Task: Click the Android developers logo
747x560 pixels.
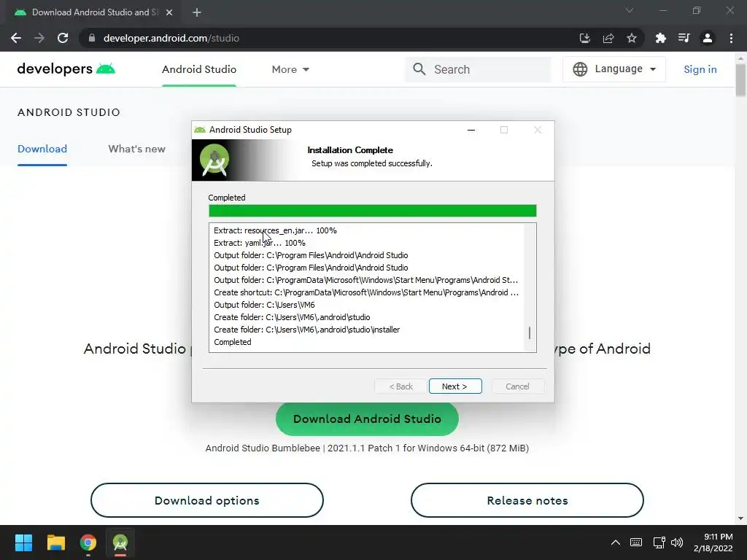Action: [66, 69]
